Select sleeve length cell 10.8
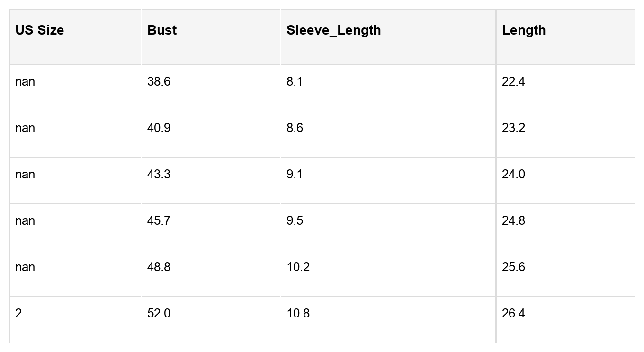The height and width of the screenshot is (352, 644). [x=388, y=320]
